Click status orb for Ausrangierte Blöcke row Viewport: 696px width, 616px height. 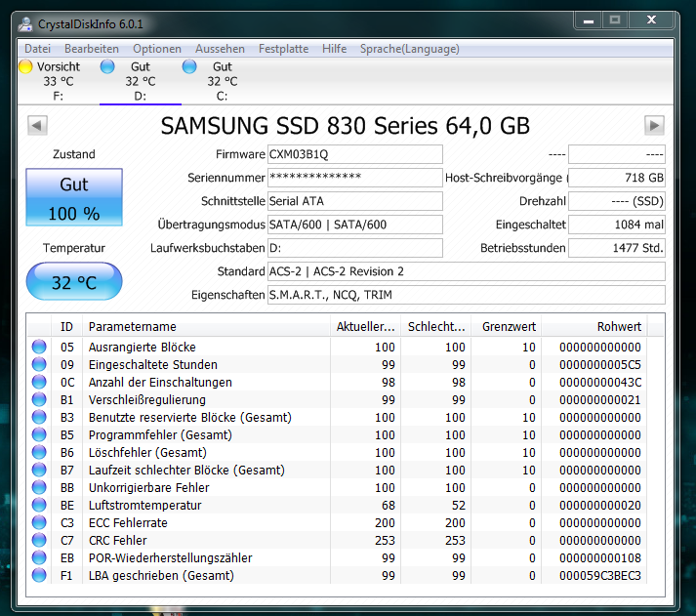(39, 347)
